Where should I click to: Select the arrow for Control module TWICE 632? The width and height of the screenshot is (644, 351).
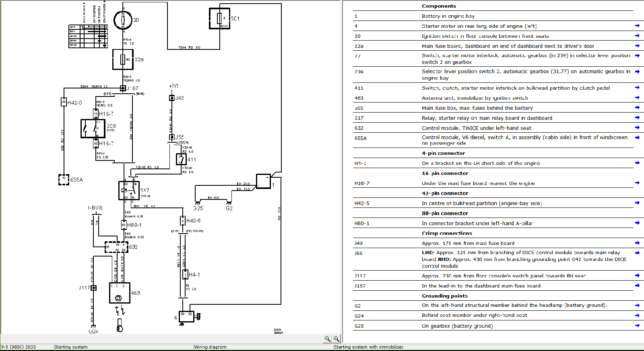(637, 128)
